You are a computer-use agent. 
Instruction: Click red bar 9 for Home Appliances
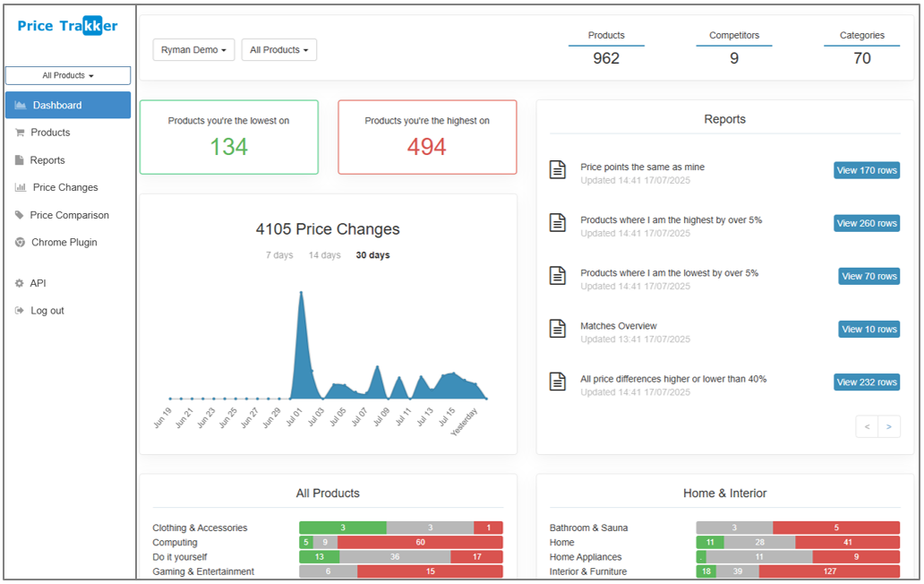856,557
